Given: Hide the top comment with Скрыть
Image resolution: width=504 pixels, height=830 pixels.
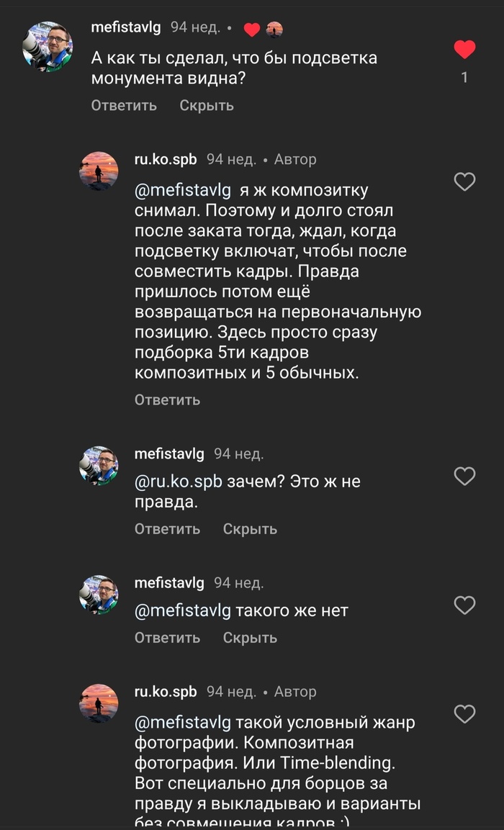Looking at the screenshot, I should click(207, 106).
